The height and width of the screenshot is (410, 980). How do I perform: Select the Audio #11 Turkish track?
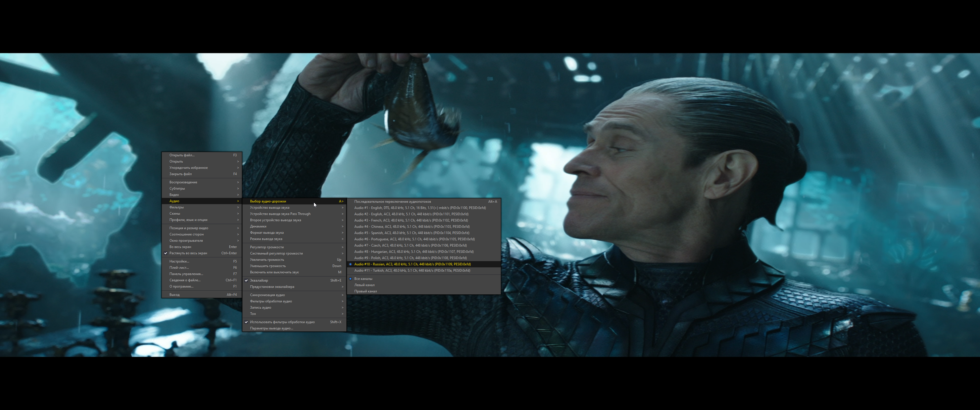412,270
